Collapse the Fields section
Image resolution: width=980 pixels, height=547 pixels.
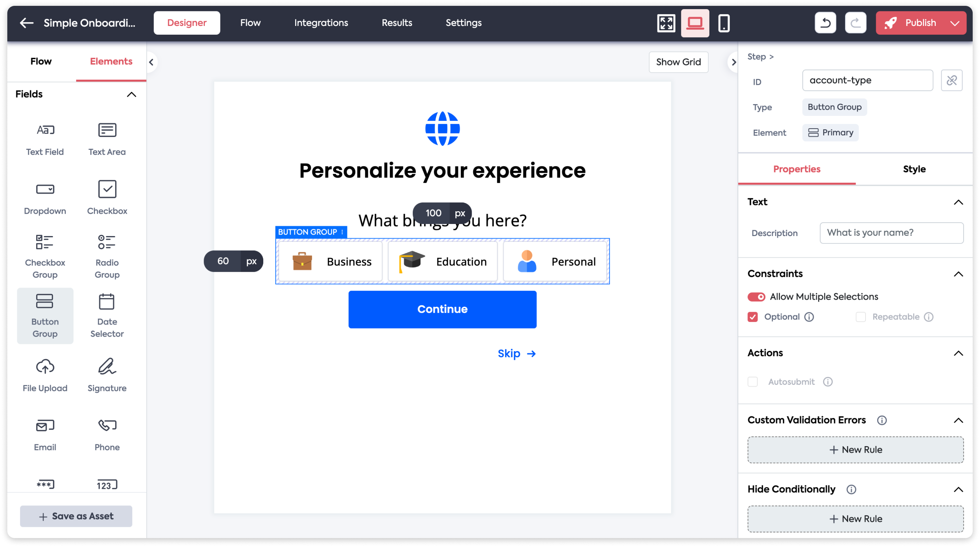coord(132,95)
